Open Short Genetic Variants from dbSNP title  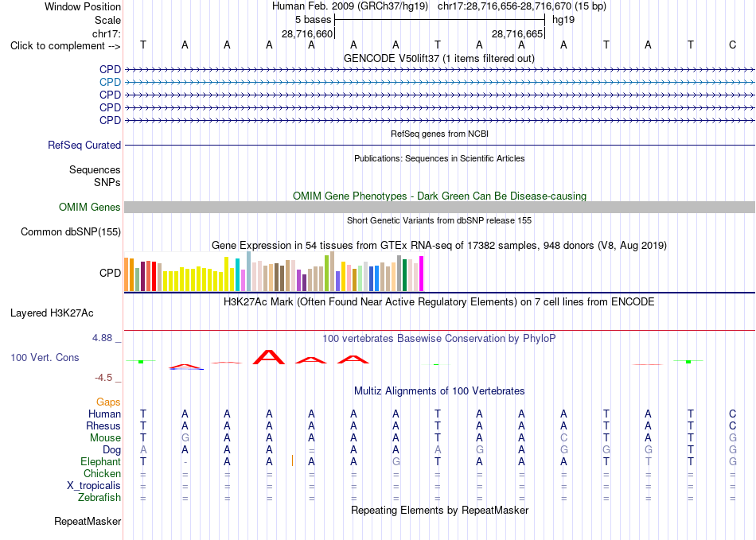click(439, 220)
